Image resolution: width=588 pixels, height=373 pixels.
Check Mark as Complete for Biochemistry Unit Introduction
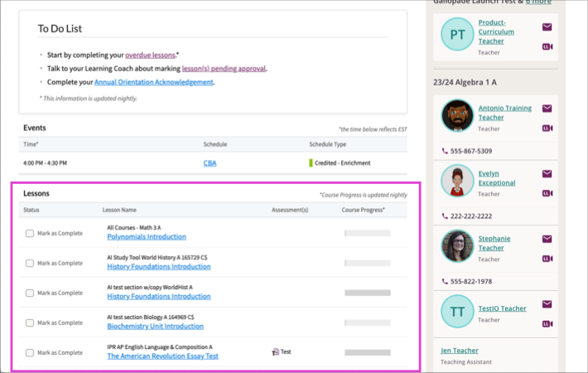(30, 322)
